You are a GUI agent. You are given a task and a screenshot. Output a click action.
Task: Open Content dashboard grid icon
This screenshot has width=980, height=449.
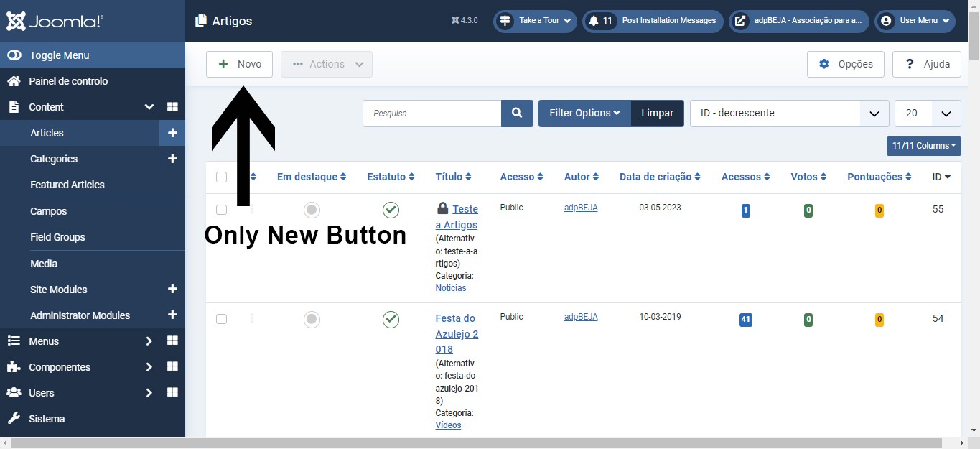click(x=172, y=107)
